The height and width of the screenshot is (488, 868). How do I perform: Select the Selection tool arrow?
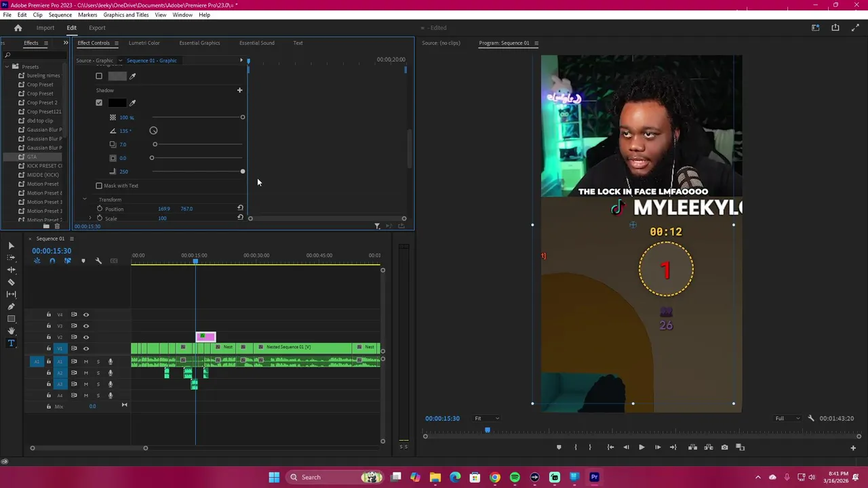(x=11, y=245)
